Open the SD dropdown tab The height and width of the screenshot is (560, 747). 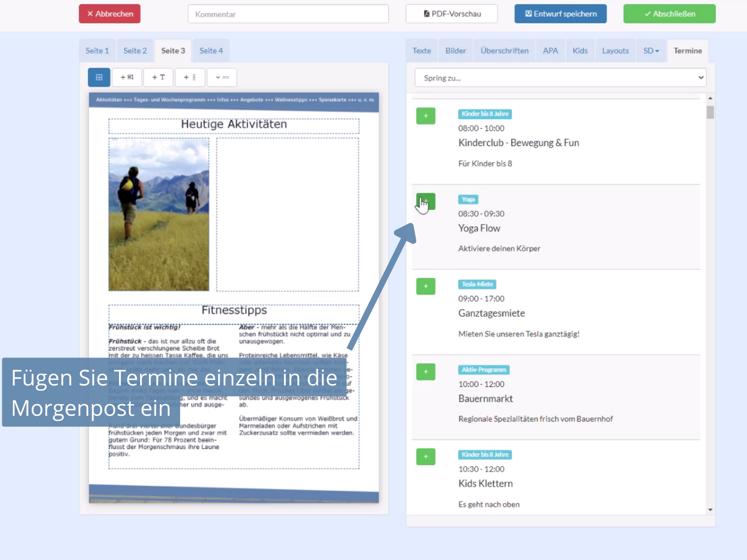click(x=651, y=51)
